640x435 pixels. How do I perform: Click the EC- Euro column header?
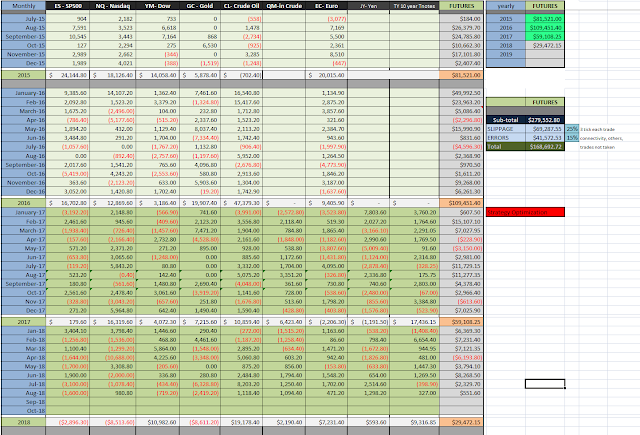pyautogui.click(x=327, y=6)
